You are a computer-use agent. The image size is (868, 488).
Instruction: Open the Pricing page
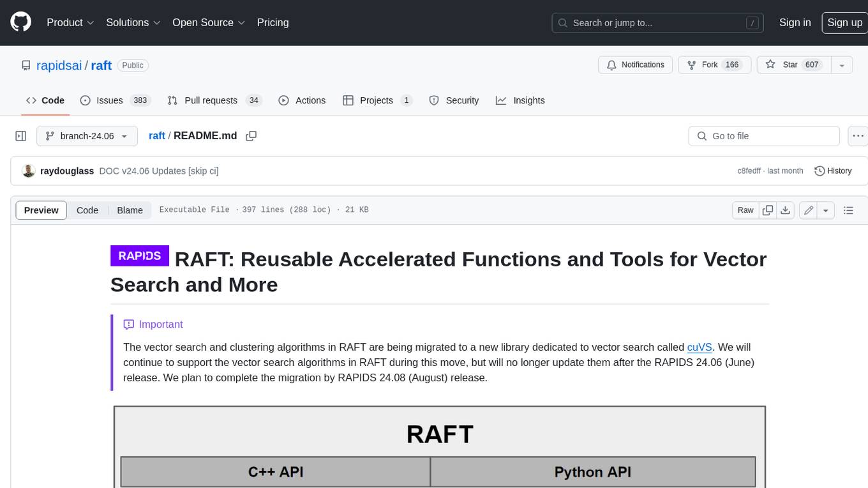(x=273, y=22)
